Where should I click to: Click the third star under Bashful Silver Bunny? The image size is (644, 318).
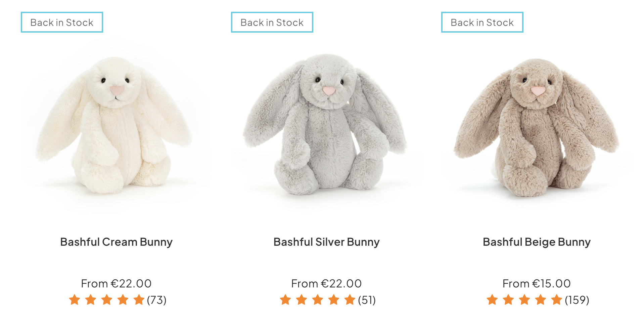[318, 300]
